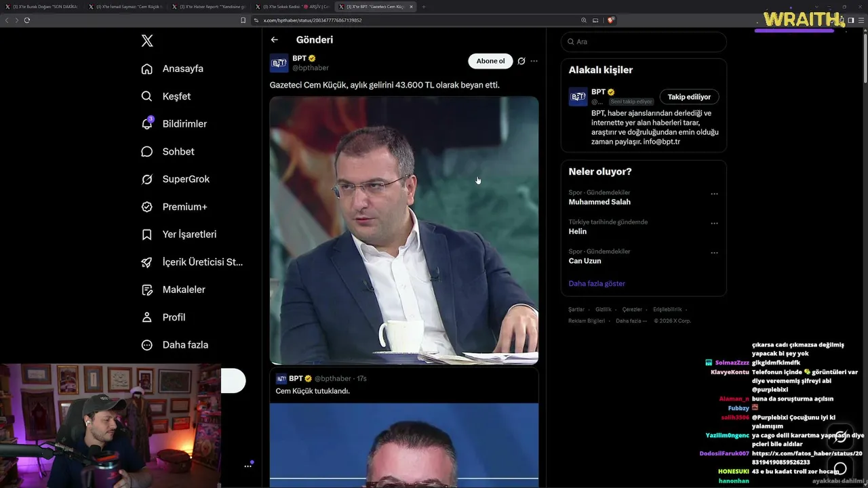Open the Erişilebilirlik footer link
Viewport: 868px width, 488px height.
(x=667, y=310)
